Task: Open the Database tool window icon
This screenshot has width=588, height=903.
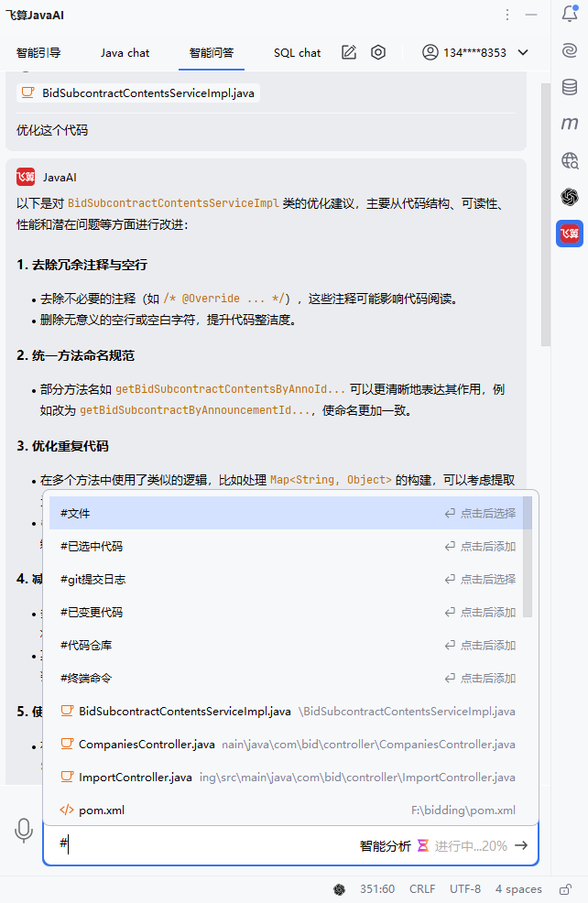Action: click(x=570, y=87)
